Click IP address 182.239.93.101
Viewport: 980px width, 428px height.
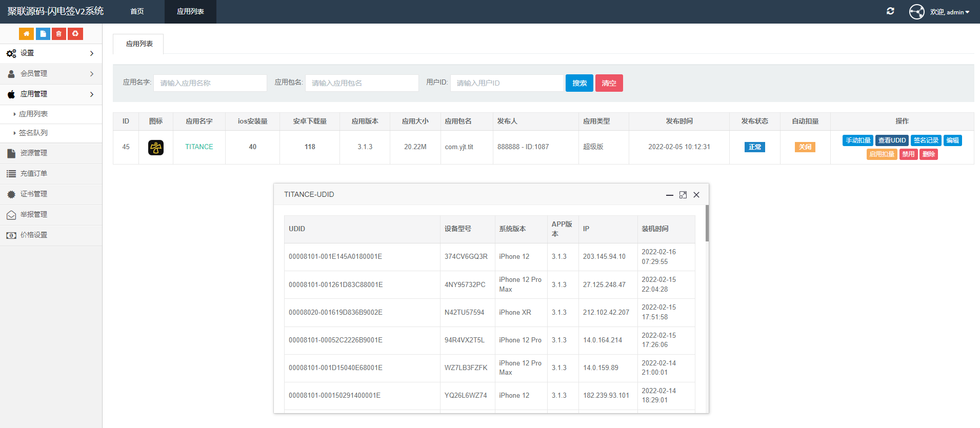pyautogui.click(x=606, y=396)
